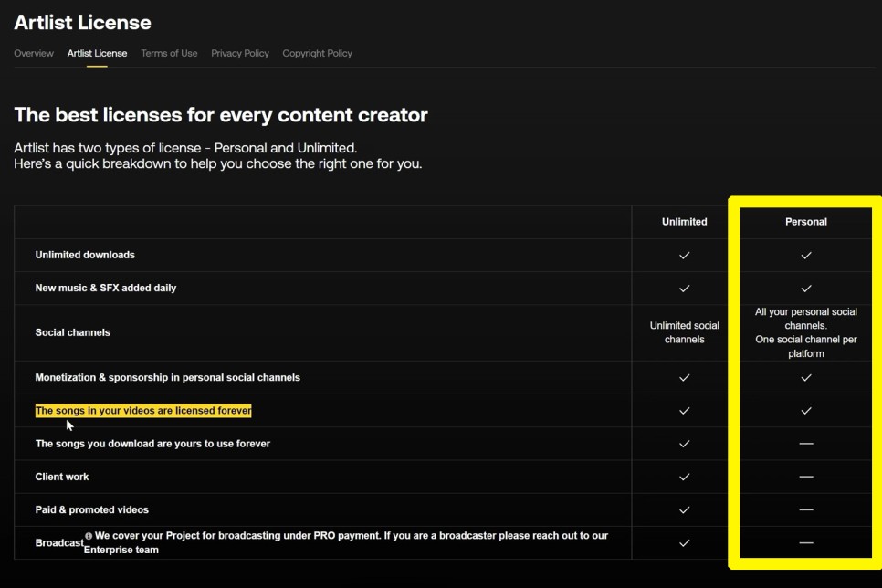The image size is (882, 588).
Task: Click Unlimited checkmark for Client work
Action: coord(684,478)
